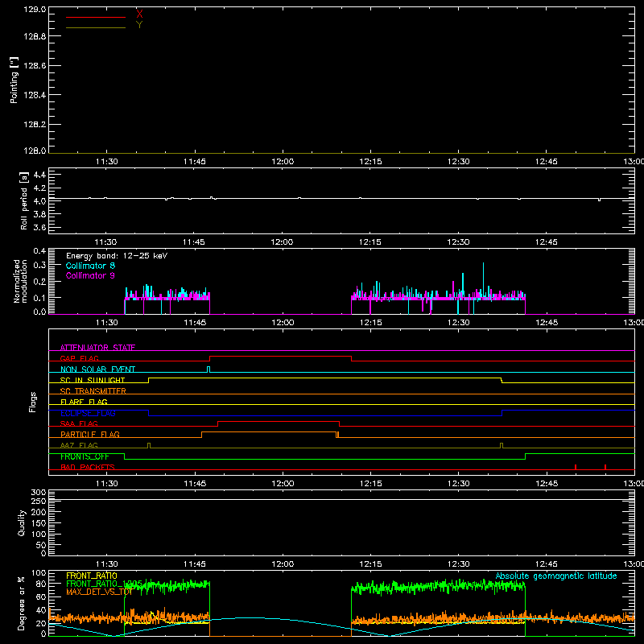Click the magenta Collimator 9 legend label
This screenshot has width=644, height=644.
pyautogui.click(x=90, y=275)
